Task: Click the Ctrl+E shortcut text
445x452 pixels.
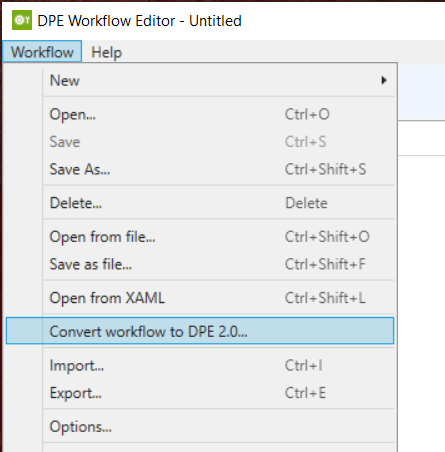Action: pos(305,393)
